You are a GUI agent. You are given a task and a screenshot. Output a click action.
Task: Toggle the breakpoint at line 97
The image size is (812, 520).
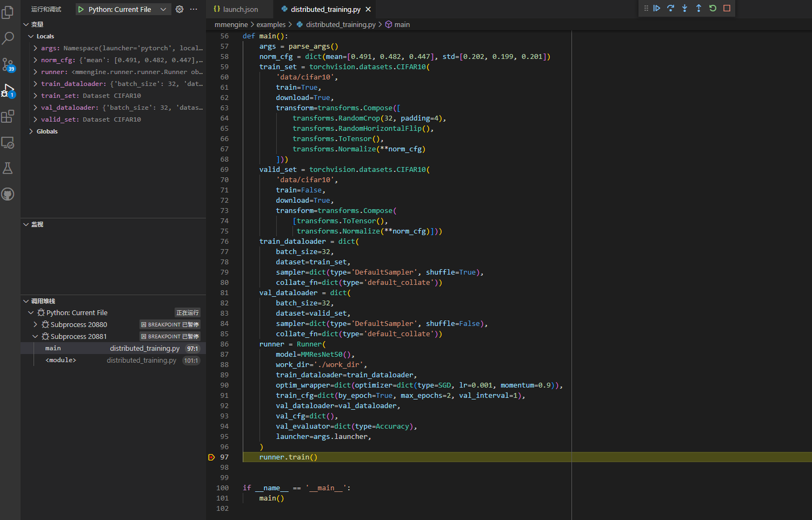pos(211,457)
